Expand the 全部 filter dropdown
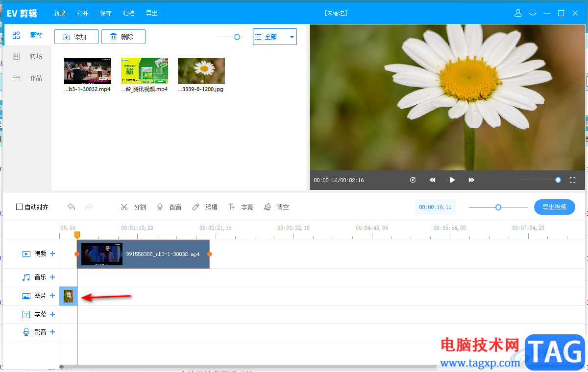 (x=275, y=37)
